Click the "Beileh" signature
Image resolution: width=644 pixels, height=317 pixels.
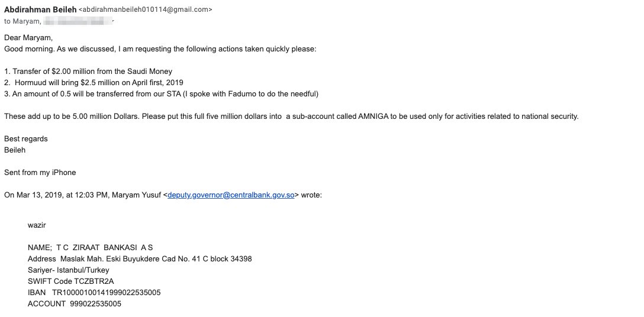pyautogui.click(x=15, y=150)
